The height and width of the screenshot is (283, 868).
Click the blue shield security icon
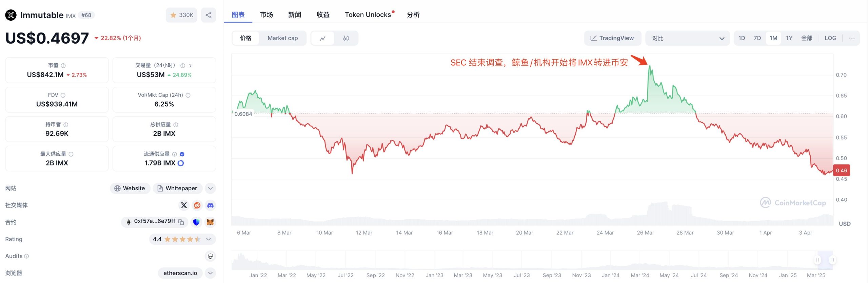point(196,222)
